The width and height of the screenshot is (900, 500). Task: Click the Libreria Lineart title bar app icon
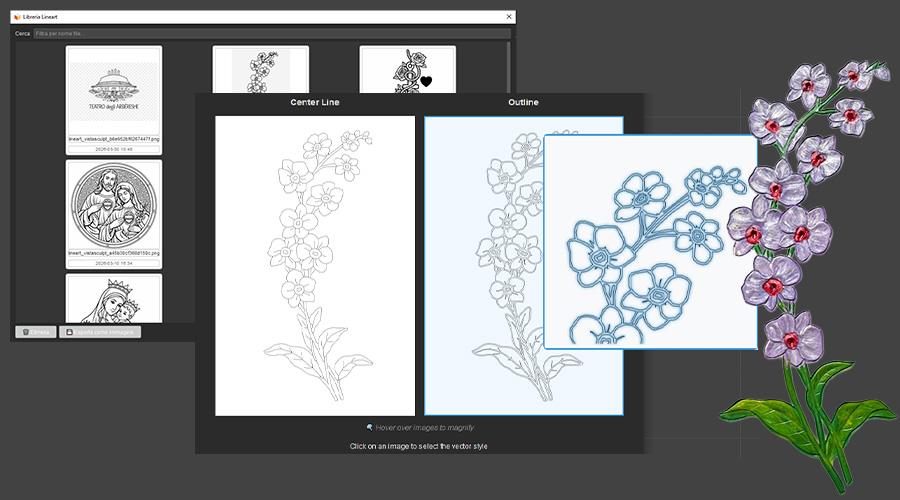17,17
